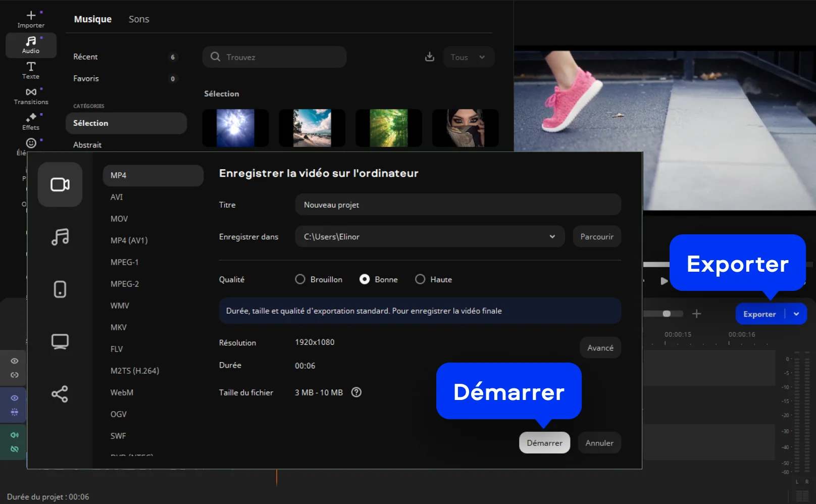Select the green forest music thumbnail
Viewport: 816px width, 504px height.
[x=389, y=128]
